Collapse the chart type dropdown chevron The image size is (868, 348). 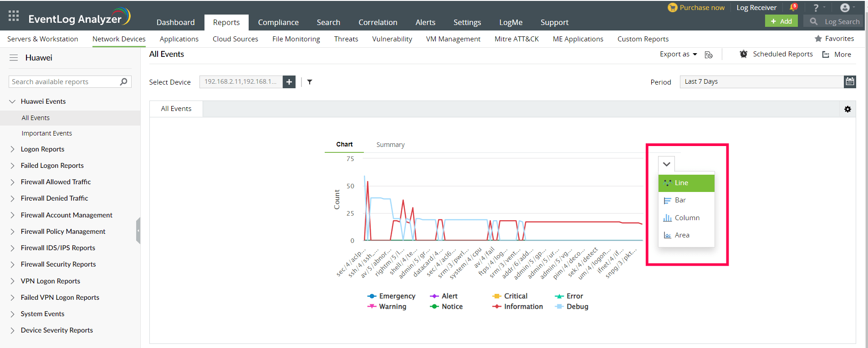point(666,164)
